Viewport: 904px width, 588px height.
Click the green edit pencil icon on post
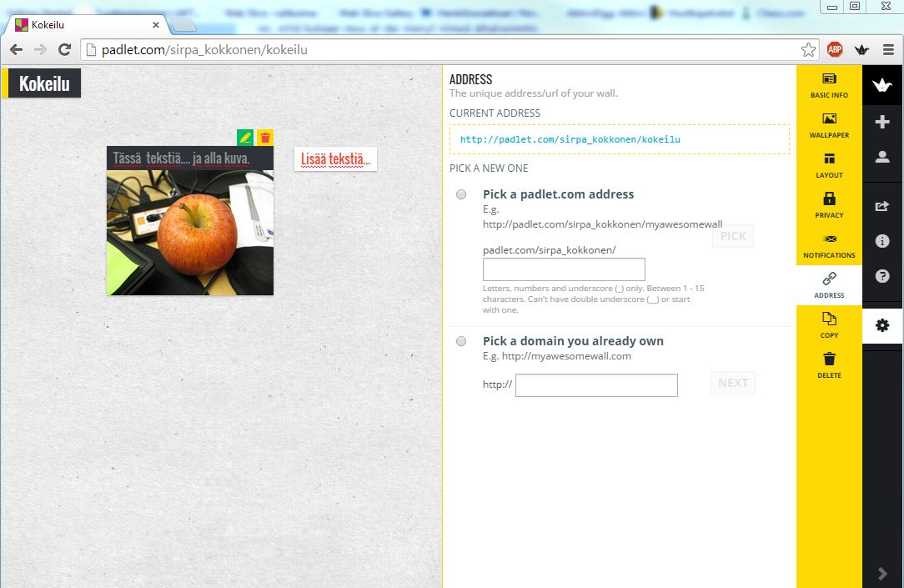click(244, 138)
